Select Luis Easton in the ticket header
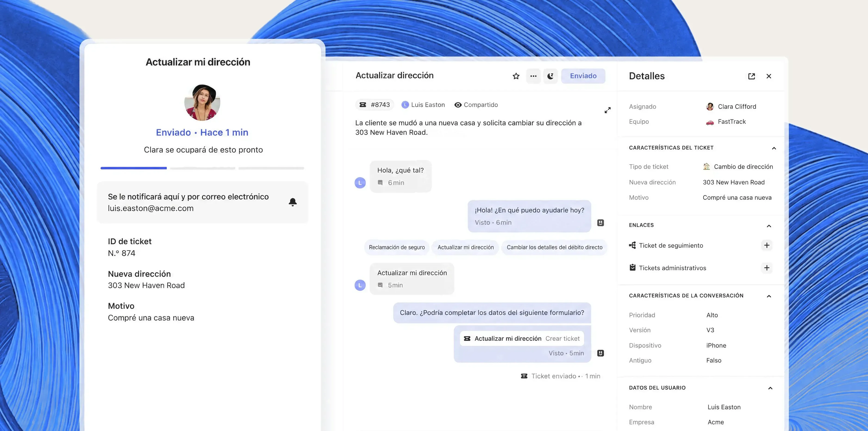 click(x=423, y=105)
